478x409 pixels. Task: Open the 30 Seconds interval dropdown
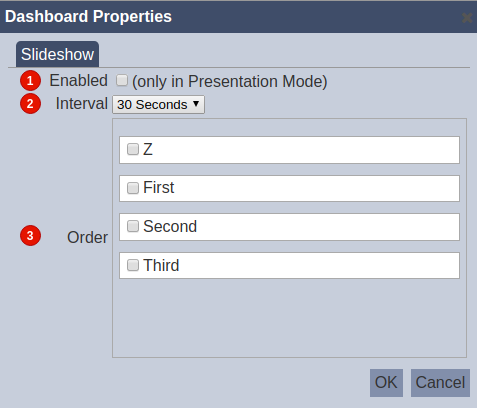[158, 105]
